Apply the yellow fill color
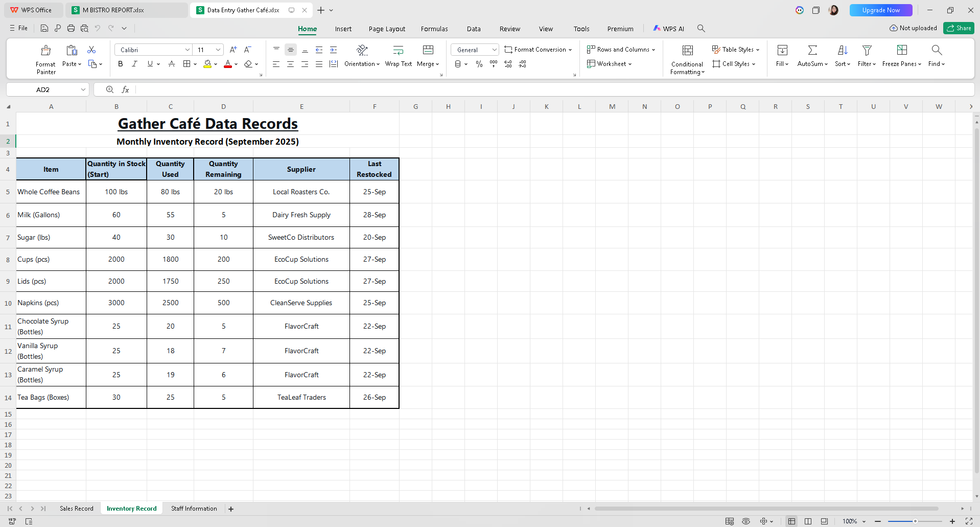 (207, 64)
